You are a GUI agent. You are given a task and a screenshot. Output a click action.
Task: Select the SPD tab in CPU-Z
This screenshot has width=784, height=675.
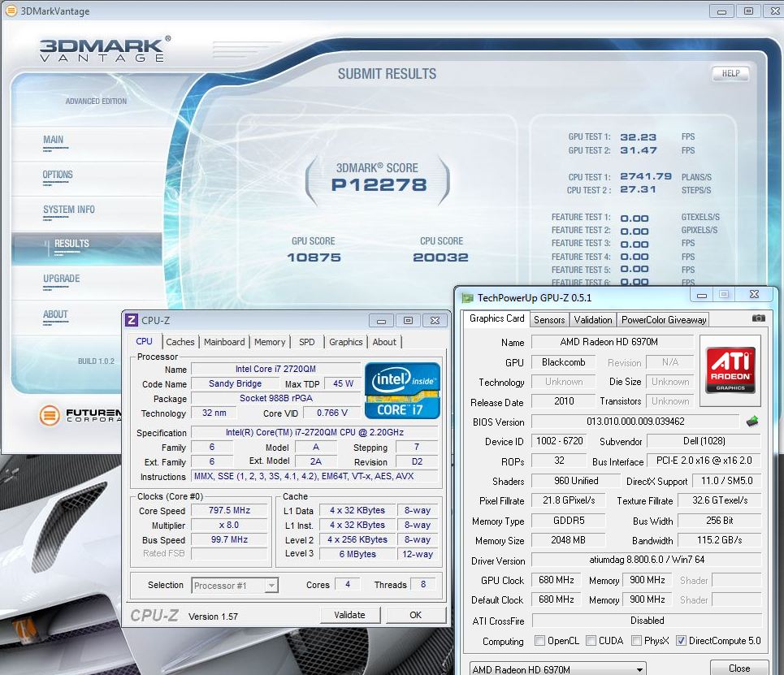tap(307, 342)
